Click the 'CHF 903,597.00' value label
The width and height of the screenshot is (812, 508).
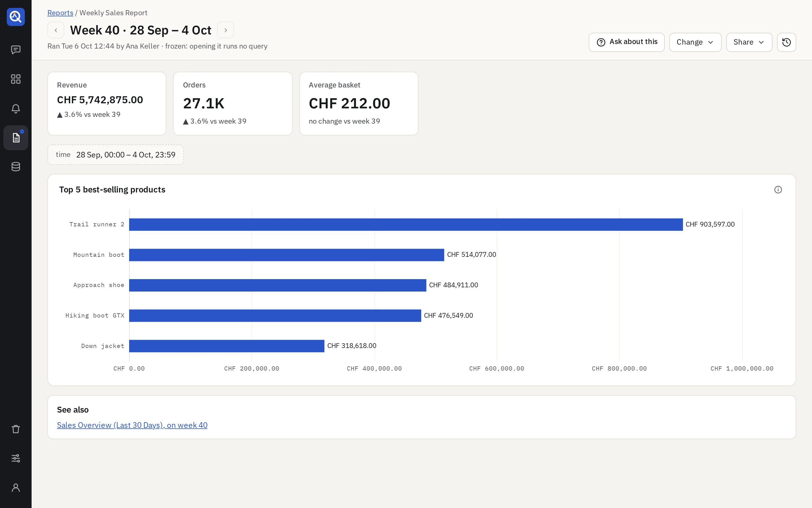710,224
